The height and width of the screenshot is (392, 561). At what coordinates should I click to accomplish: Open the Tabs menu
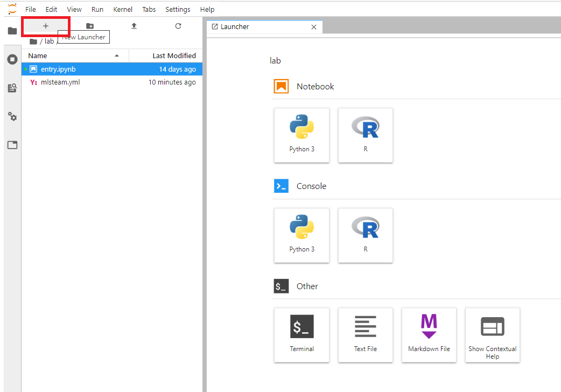tap(149, 9)
